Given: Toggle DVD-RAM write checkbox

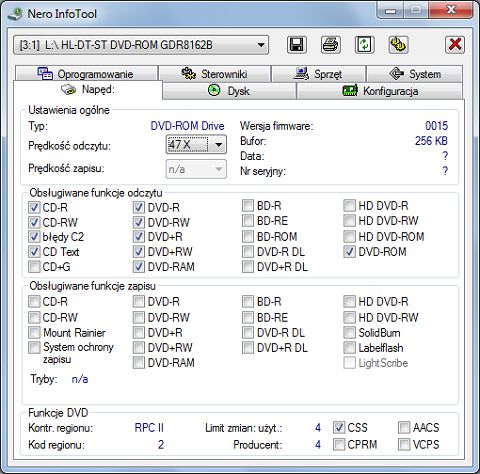Looking at the screenshot, I should (139, 363).
